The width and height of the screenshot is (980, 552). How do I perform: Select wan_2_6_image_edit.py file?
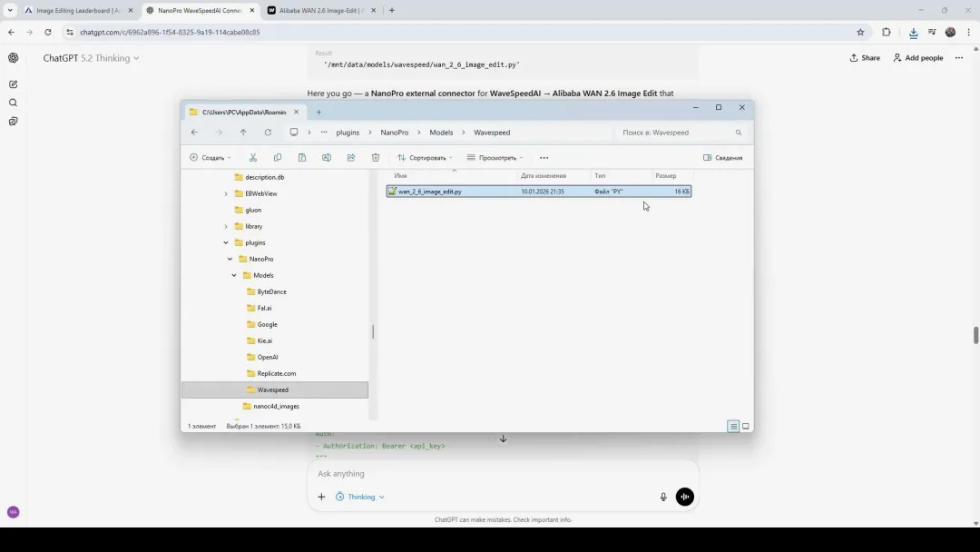pos(539,192)
